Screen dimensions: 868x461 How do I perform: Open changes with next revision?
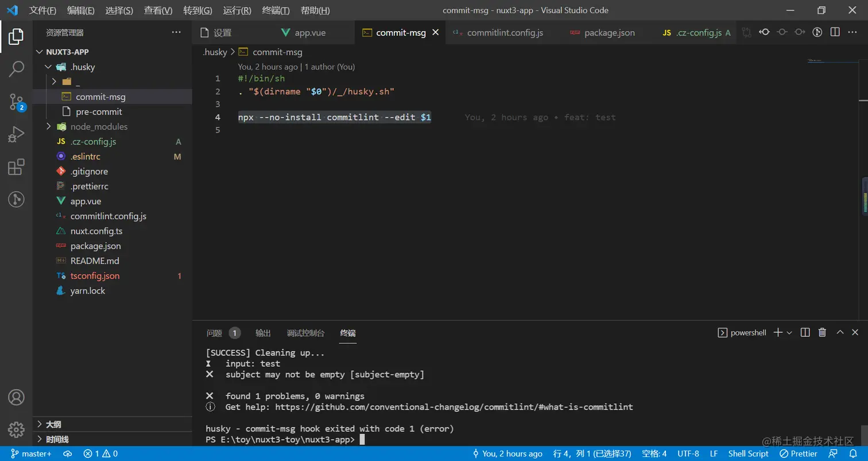800,33
